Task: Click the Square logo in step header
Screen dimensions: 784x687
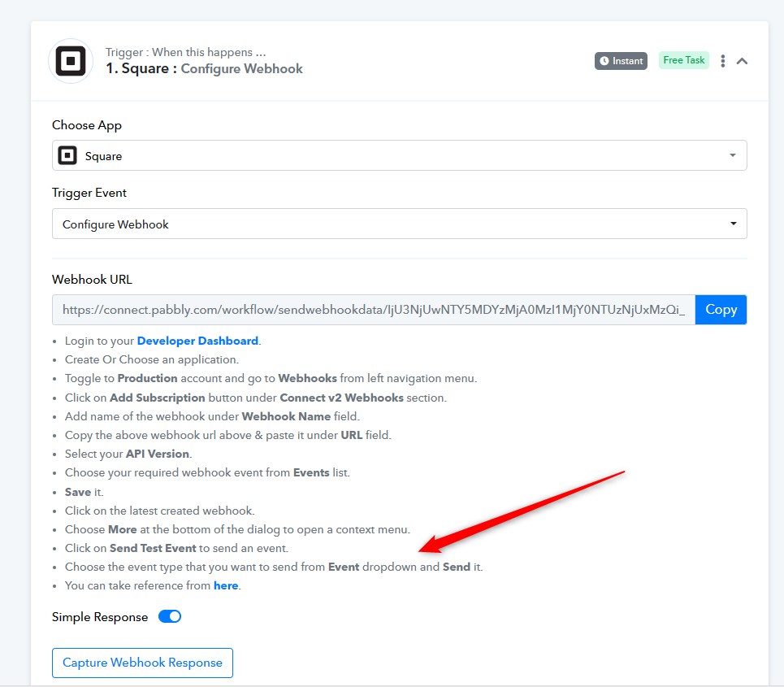Action: point(71,61)
